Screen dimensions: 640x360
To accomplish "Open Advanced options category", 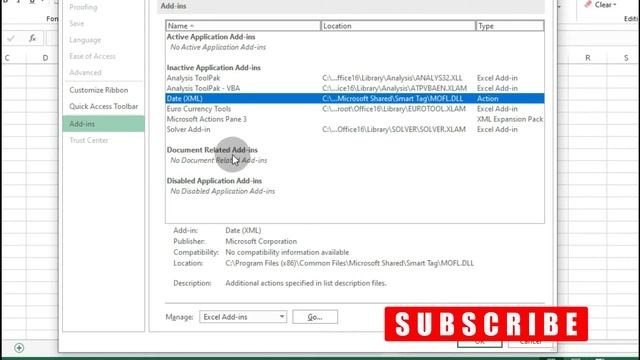I will tap(85, 73).
